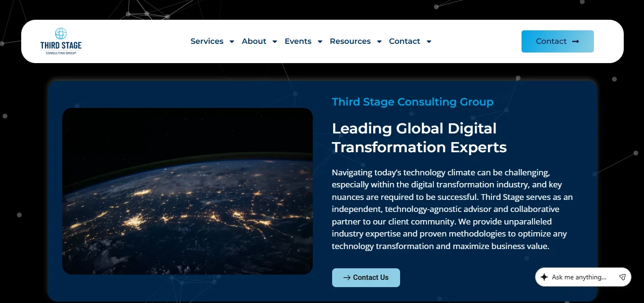Open the Events menu item

click(x=298, y=41)
